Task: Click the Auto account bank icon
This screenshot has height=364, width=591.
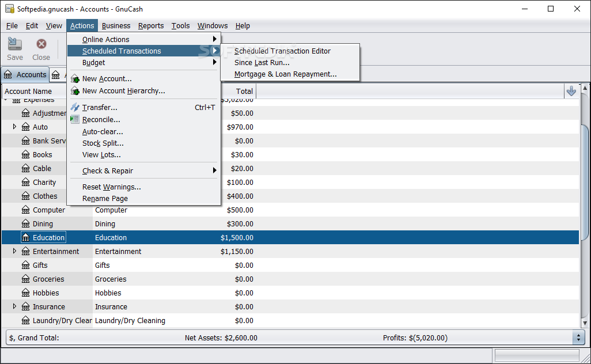Action: (25, 127)
